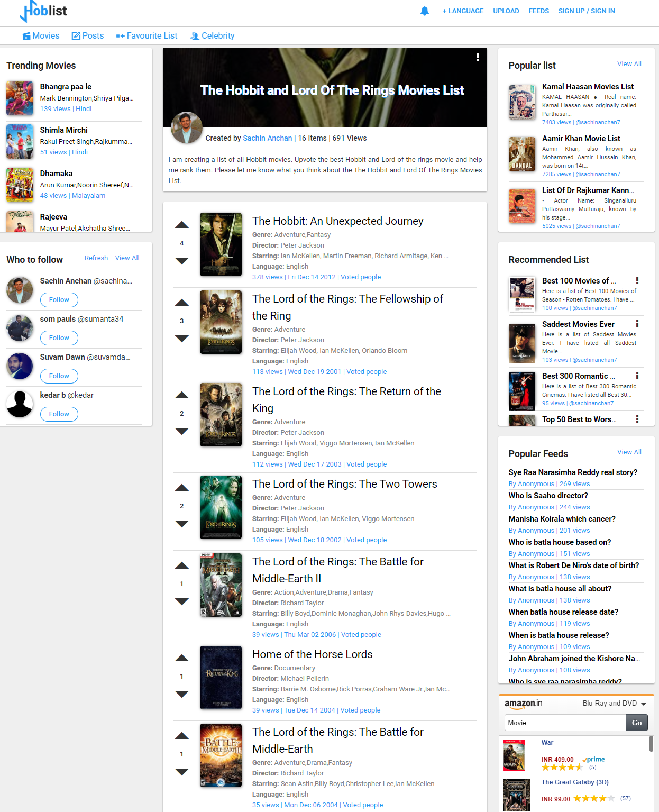Upvote The Battle for Middle-Earth II
659x812 pixels.
click(182, 565)
